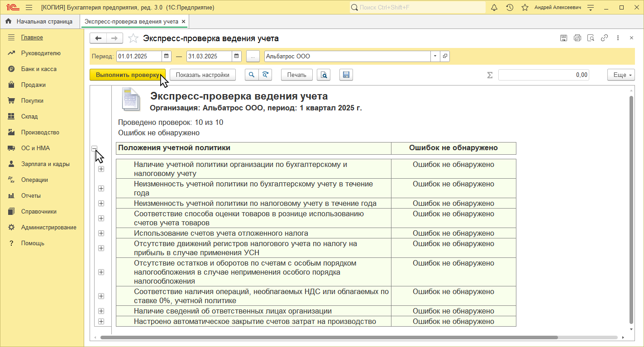
Task: Click the find magnifier toolbar icon
Action: [252, 75]
